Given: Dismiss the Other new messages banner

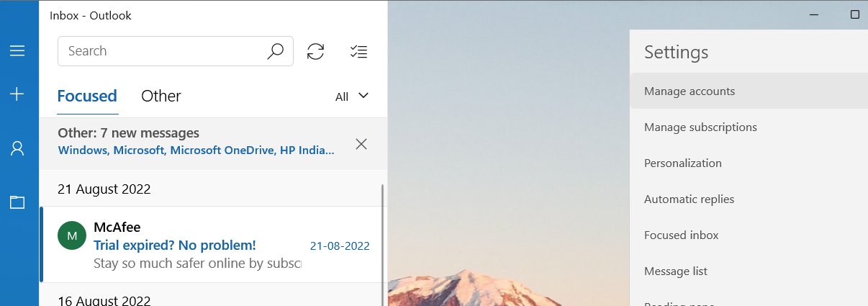Looking at the screenshot, I should [x=361, y=144].
